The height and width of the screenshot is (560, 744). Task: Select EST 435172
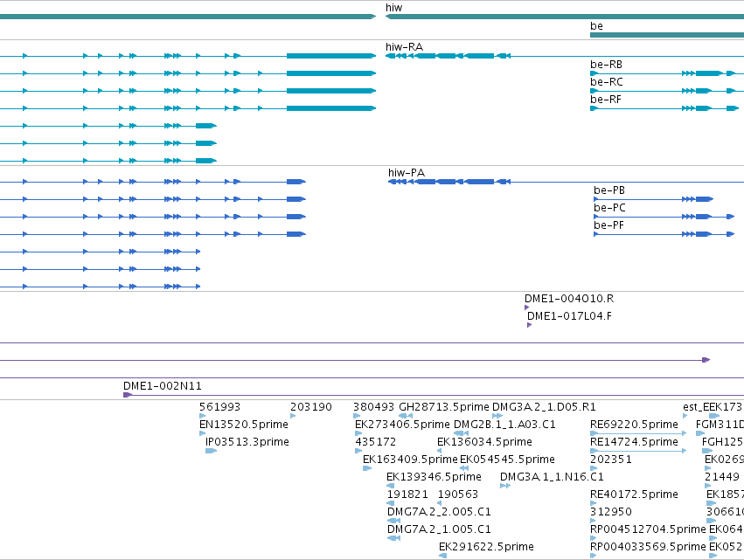[375, 442]
